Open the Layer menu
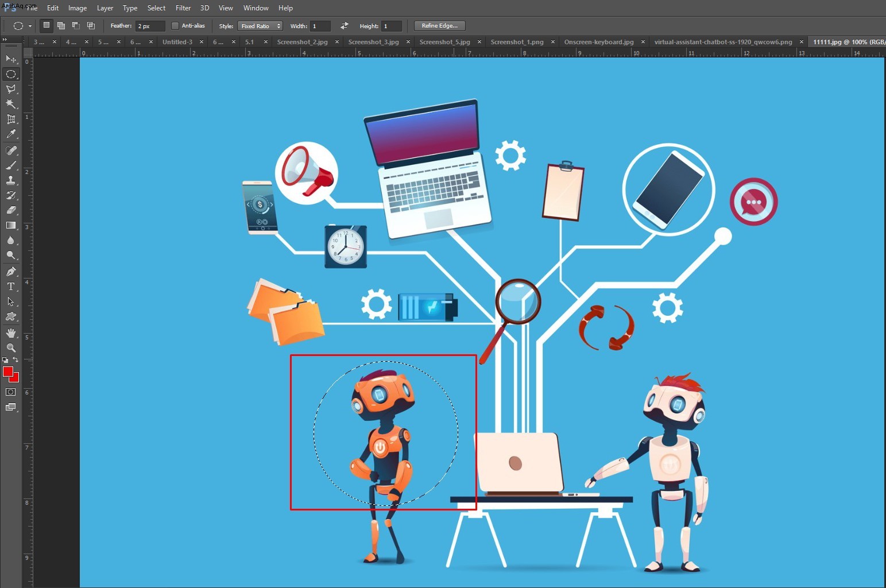The image size is (886, 588). click(105, 8)
